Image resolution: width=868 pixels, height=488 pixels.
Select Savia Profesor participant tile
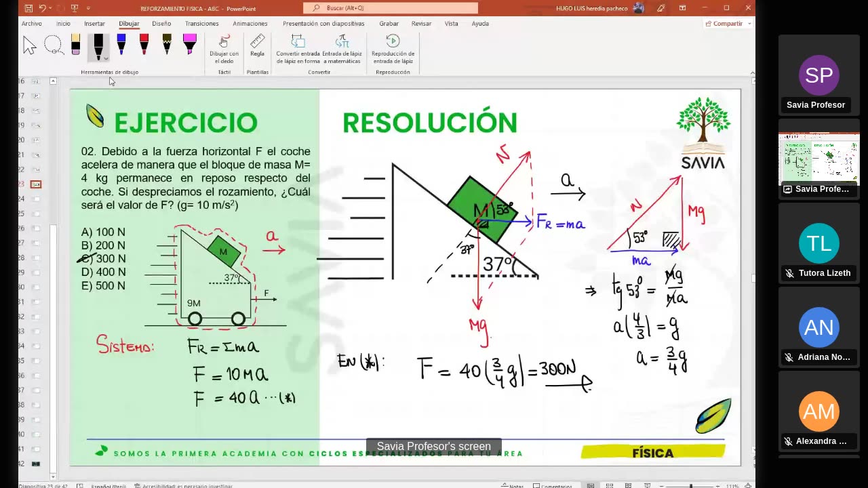click(x=818, y=76)
